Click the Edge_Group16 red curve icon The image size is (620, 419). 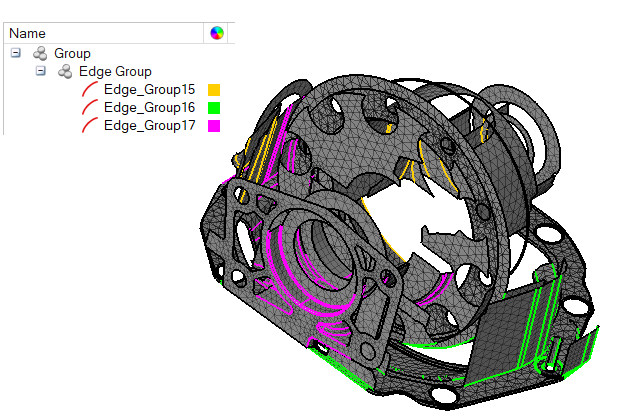tap(90, 108)
